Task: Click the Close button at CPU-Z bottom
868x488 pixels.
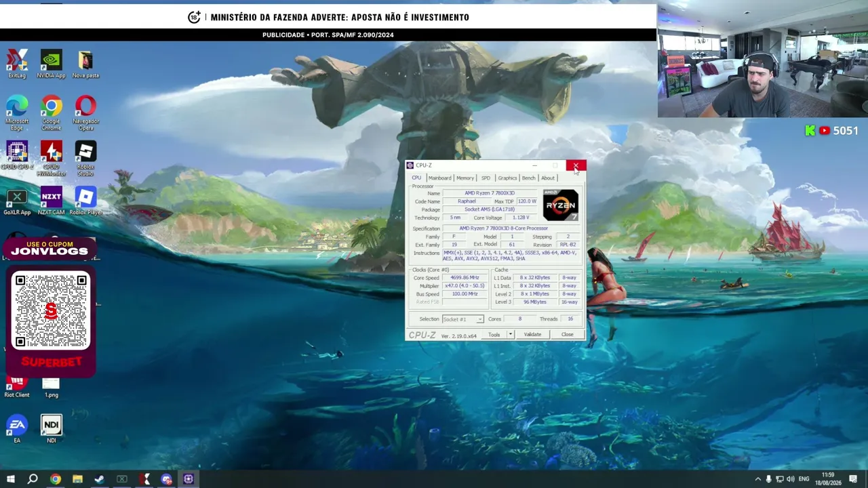Action: [x=567, y=335]
